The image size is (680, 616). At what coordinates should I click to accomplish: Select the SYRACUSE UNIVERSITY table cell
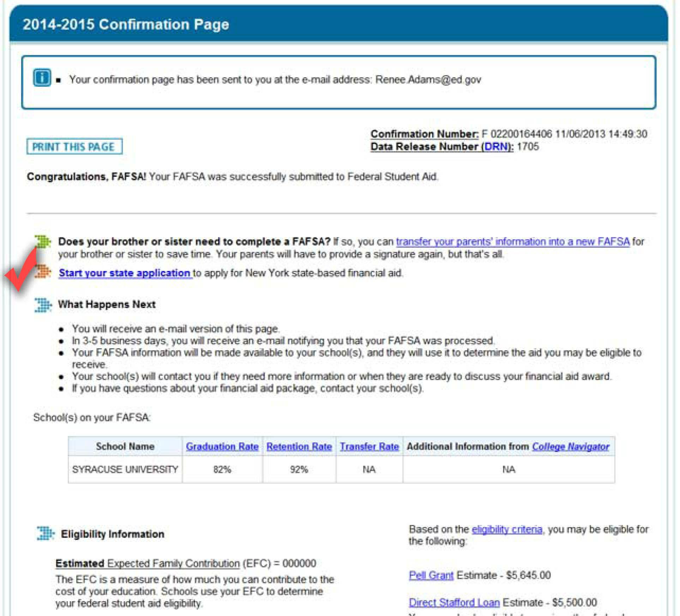coord(125,470)
